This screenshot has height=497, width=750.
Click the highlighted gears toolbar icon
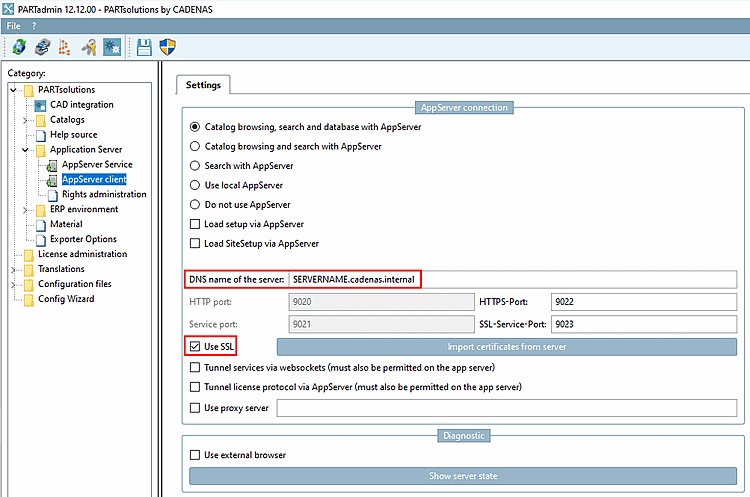[x=112, y=47]
